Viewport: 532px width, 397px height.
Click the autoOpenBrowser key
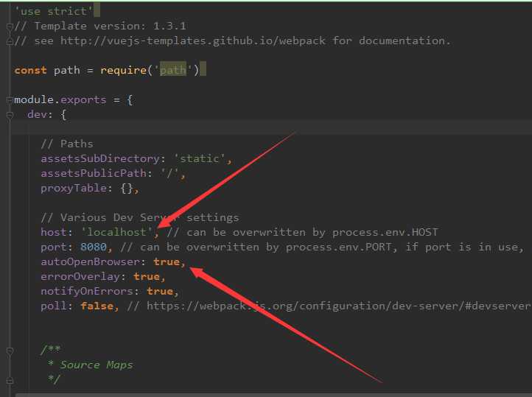(90, 261)
